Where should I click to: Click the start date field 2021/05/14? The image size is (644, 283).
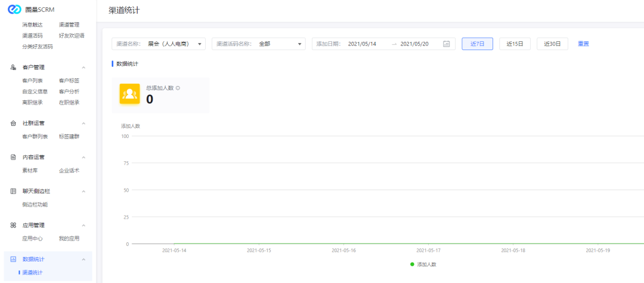(x=362, y=44)
